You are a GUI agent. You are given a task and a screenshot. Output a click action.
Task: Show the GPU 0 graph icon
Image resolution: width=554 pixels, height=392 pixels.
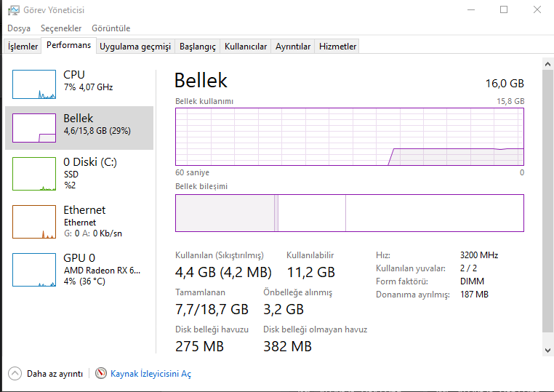[x=34, y=268]
